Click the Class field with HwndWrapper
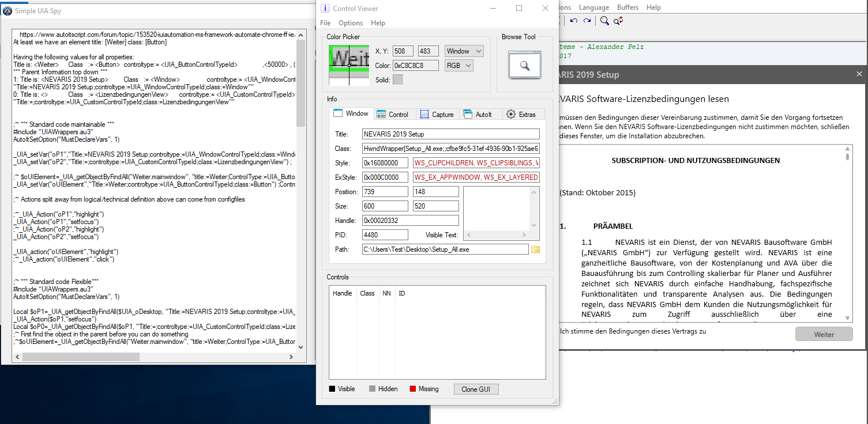The width and height of the screenshot is (868, 424). coord(450,149)
